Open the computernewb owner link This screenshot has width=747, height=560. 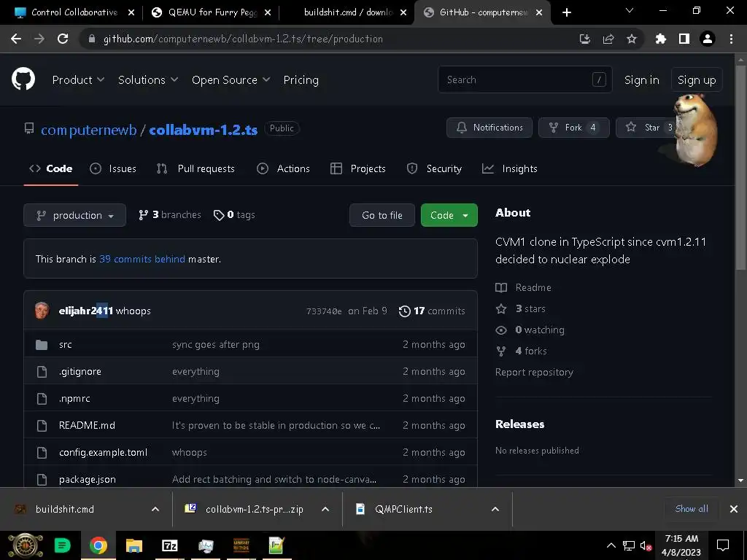88,130
